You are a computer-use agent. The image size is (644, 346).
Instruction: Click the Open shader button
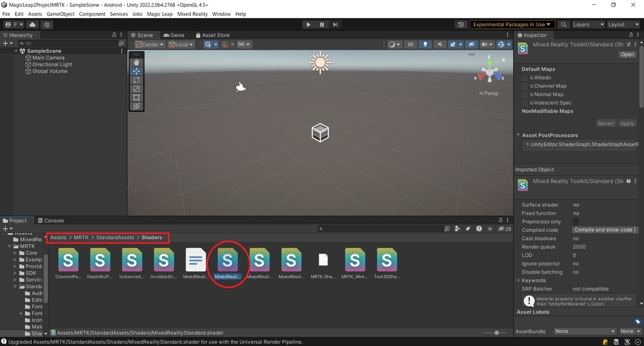[627, 54]
